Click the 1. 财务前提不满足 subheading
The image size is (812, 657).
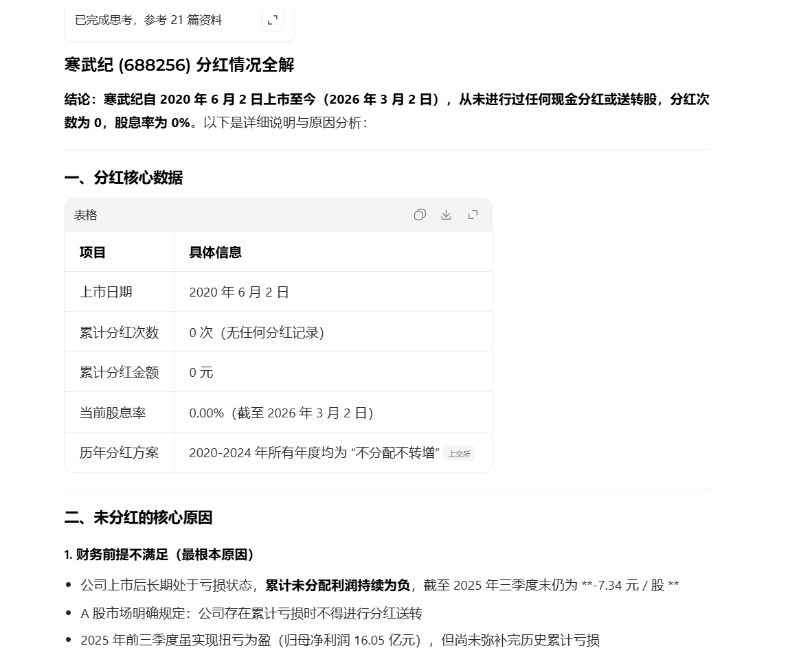click(x=159, y=555)
